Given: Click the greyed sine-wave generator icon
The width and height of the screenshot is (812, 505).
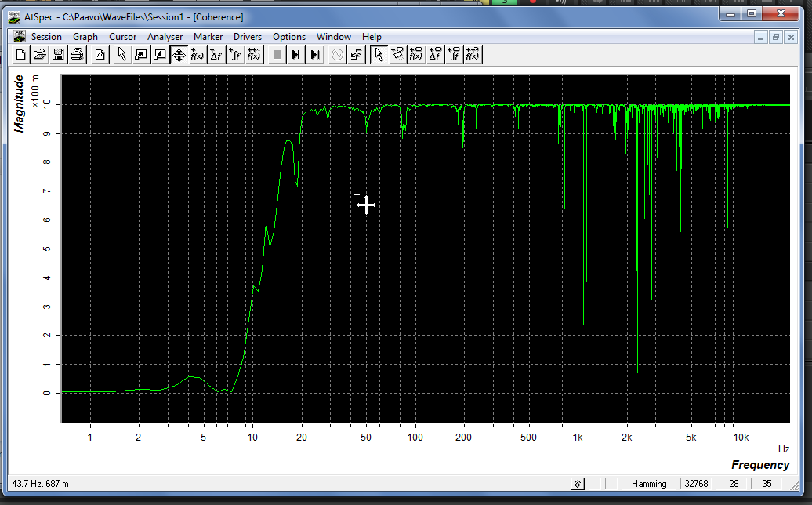Looking at the screenshot, I should (337, 54).
